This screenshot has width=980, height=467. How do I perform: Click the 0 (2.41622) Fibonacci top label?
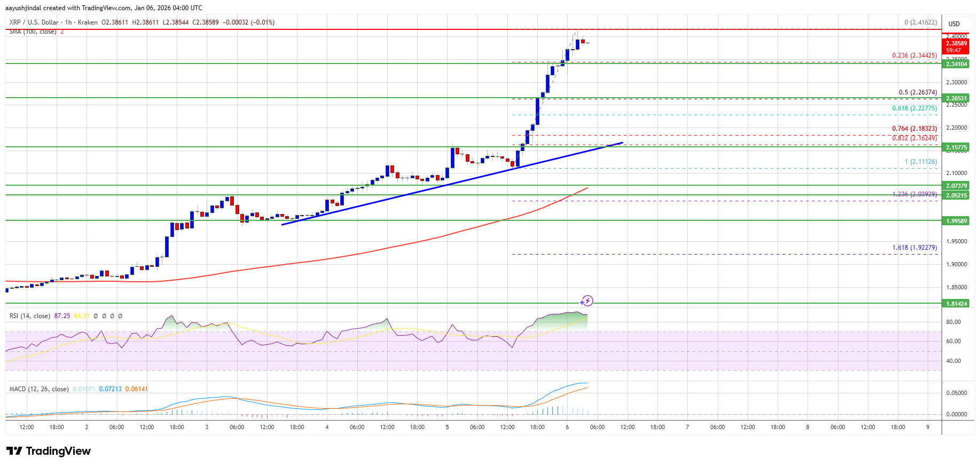920,22
